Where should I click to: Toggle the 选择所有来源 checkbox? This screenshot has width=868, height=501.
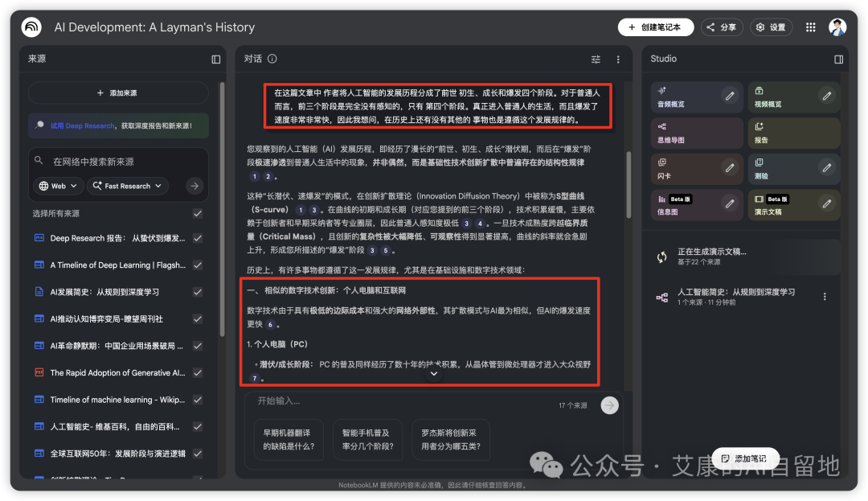198,214
